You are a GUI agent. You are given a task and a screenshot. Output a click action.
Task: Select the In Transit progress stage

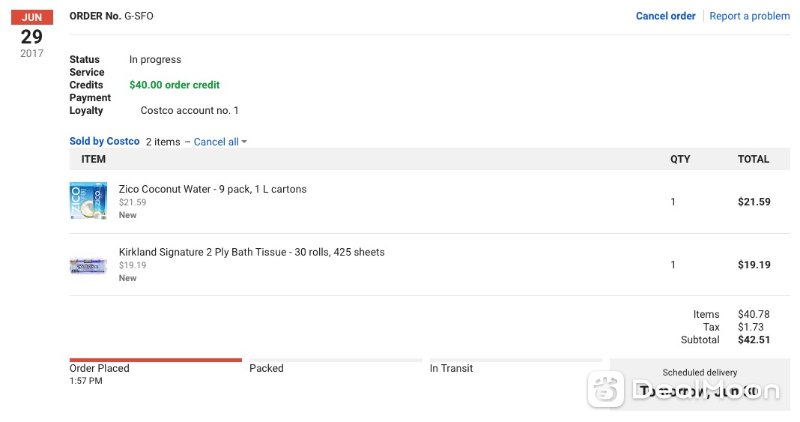click(x=451, y=368)
